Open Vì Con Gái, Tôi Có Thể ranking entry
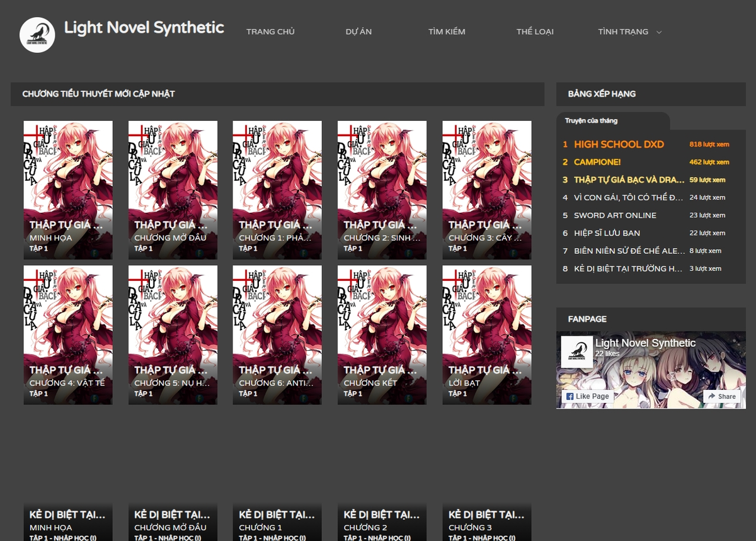 pyautogui.click(x=628, y=197)
